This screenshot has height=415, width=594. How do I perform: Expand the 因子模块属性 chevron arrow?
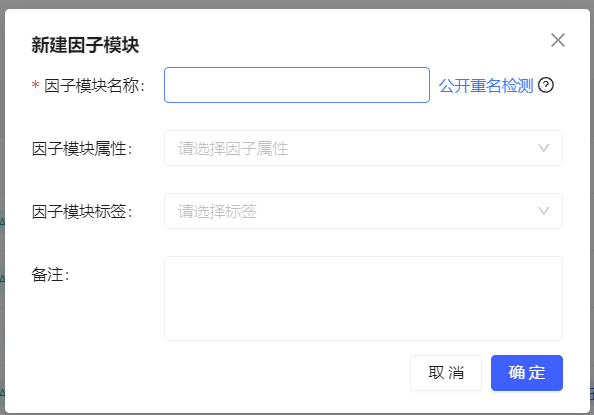(x=544, y=148)
